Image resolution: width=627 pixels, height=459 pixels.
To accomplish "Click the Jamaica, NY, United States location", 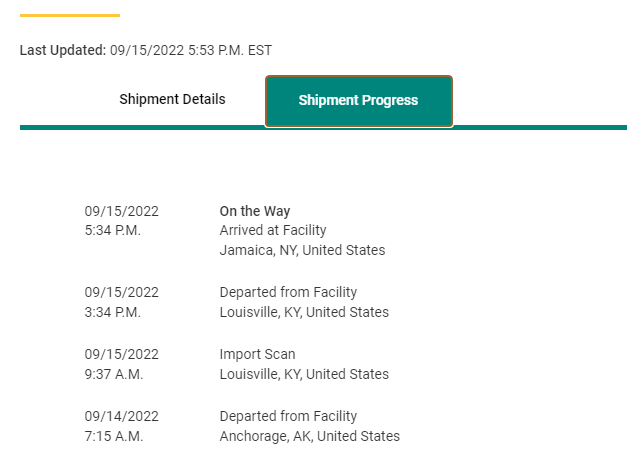I will pos(302,250).
